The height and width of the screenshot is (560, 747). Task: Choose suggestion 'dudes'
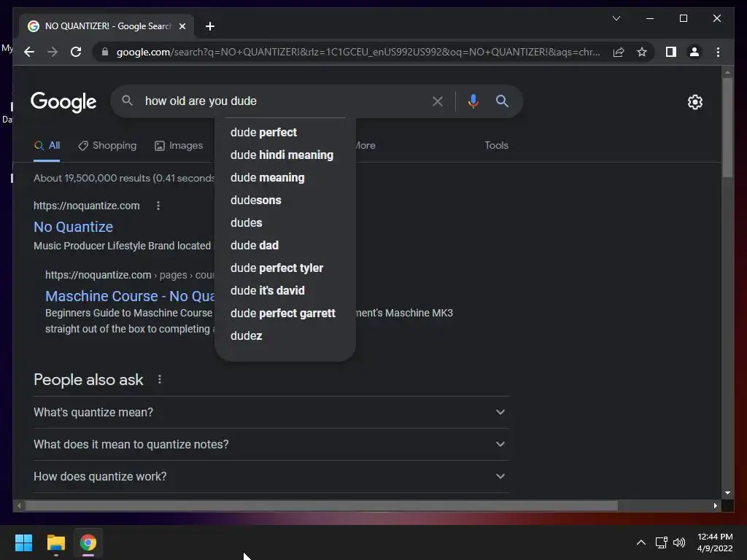pyautogui.click(x=247, y=223)
